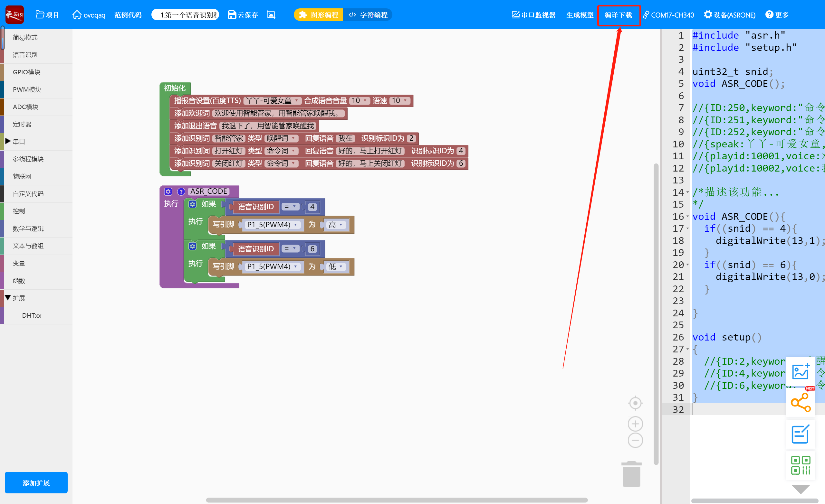Open 合成语音音量 10 dropdown
Screen dimensions: 825x504
tap(360, 101)
